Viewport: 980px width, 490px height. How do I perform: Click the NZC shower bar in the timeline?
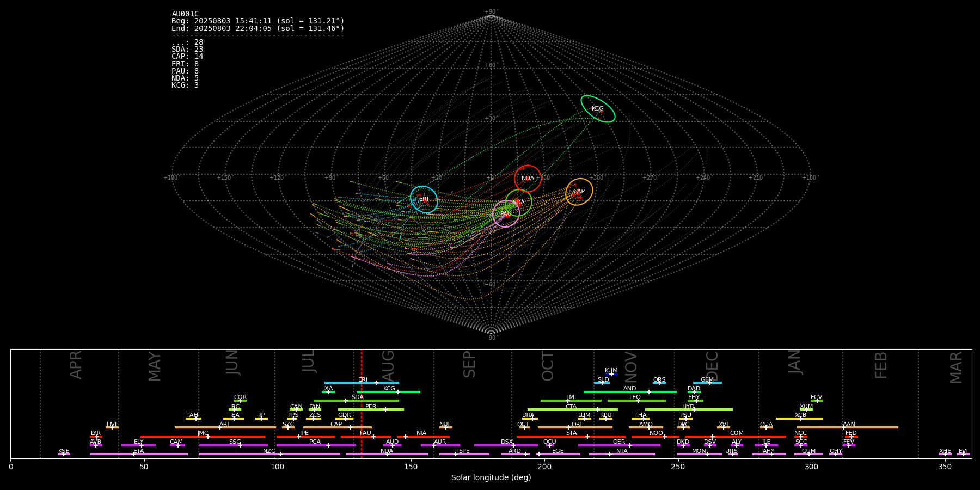pos(269,454)
